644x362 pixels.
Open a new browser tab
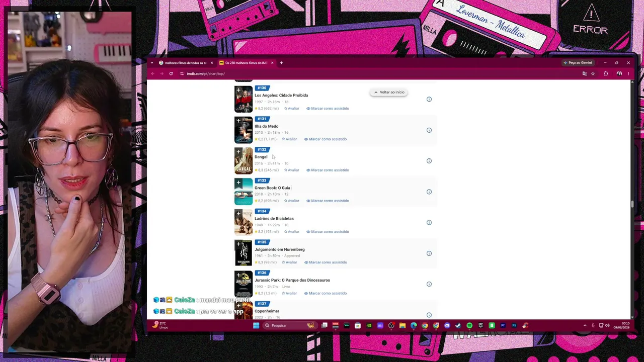pyautogui.click(x=281, y=63)
